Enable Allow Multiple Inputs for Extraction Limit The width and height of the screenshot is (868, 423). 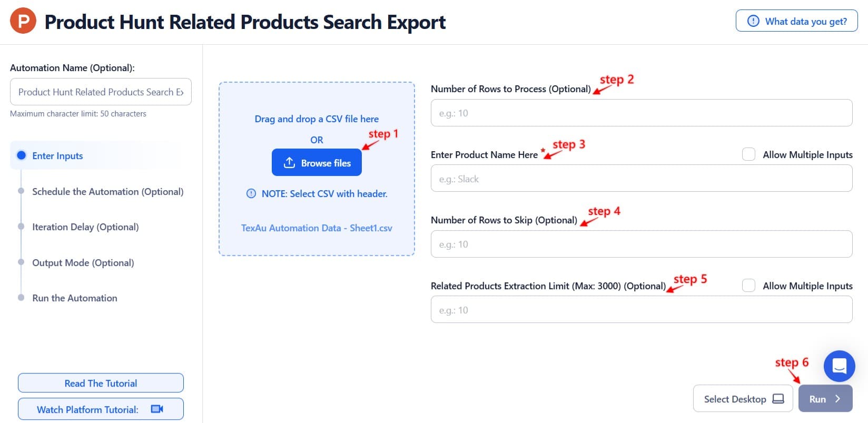[748, 286]
